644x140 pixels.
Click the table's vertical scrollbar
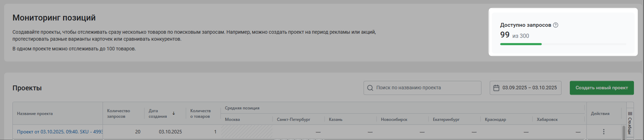coord(624,133)
